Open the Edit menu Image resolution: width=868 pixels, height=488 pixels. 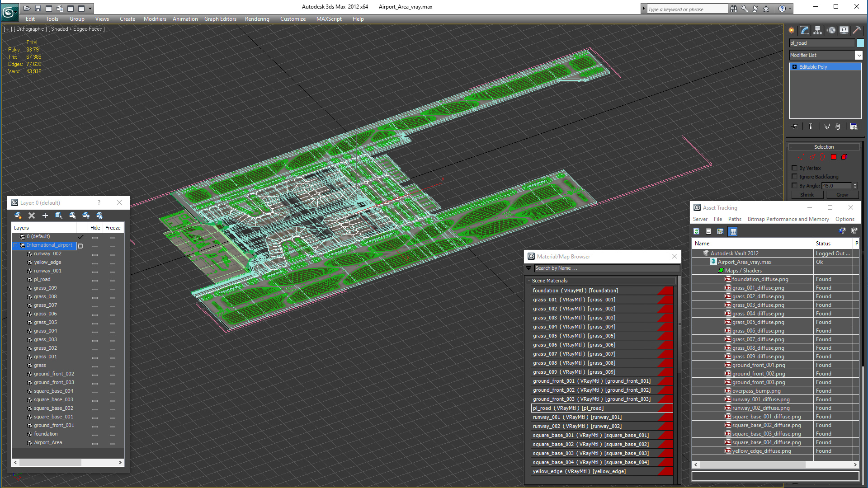30,19
